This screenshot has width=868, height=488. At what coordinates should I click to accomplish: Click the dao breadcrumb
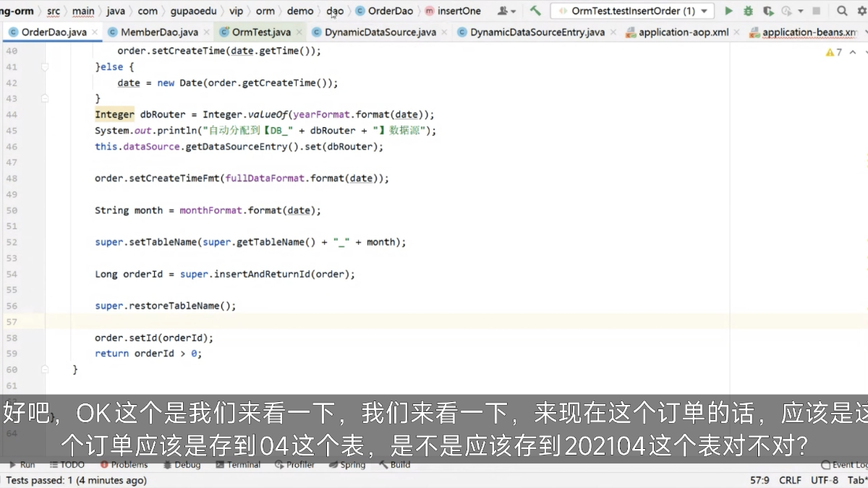[335, 11]
